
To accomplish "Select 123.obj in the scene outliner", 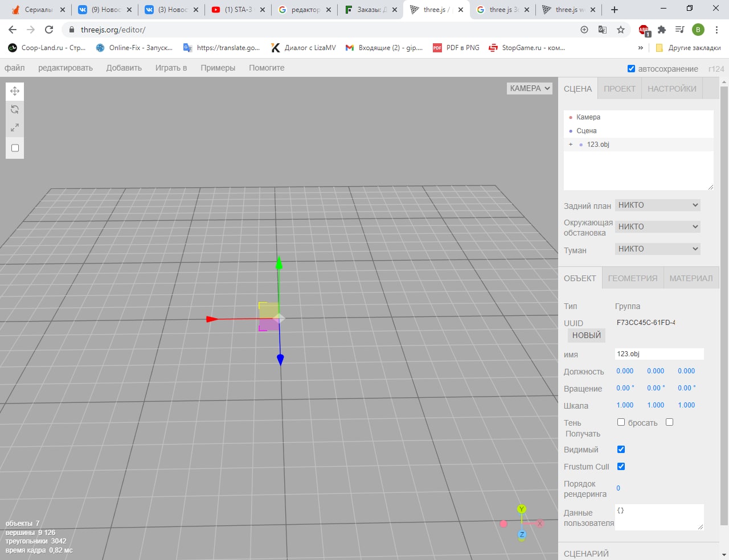I will tap(638, 145).
